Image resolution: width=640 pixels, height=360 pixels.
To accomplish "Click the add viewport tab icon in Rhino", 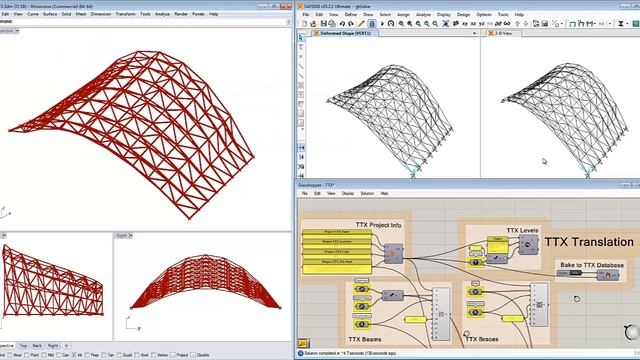I will (66, 346).
